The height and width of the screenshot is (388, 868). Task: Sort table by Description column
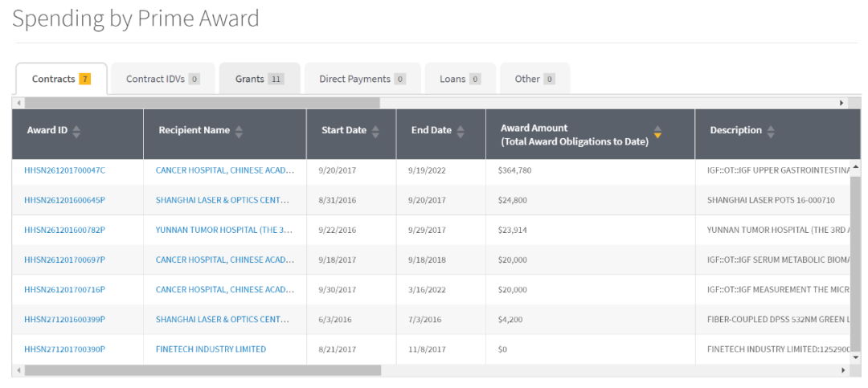point(771,131)
